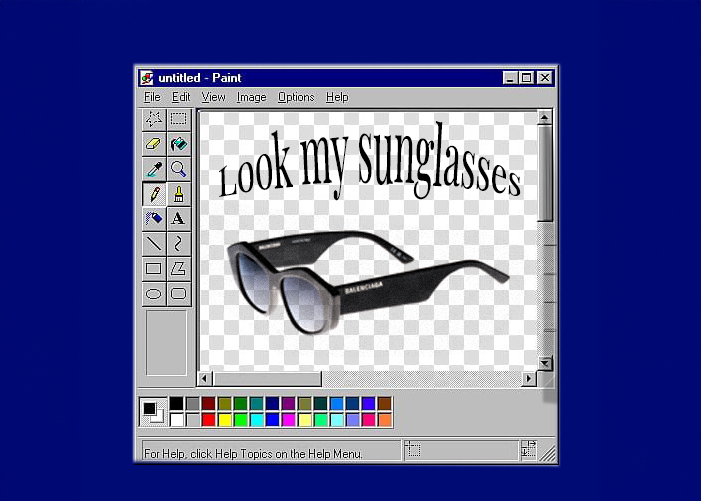
Task: Activate the Pick Color eyedropper tool
Action: coord(154,169)
